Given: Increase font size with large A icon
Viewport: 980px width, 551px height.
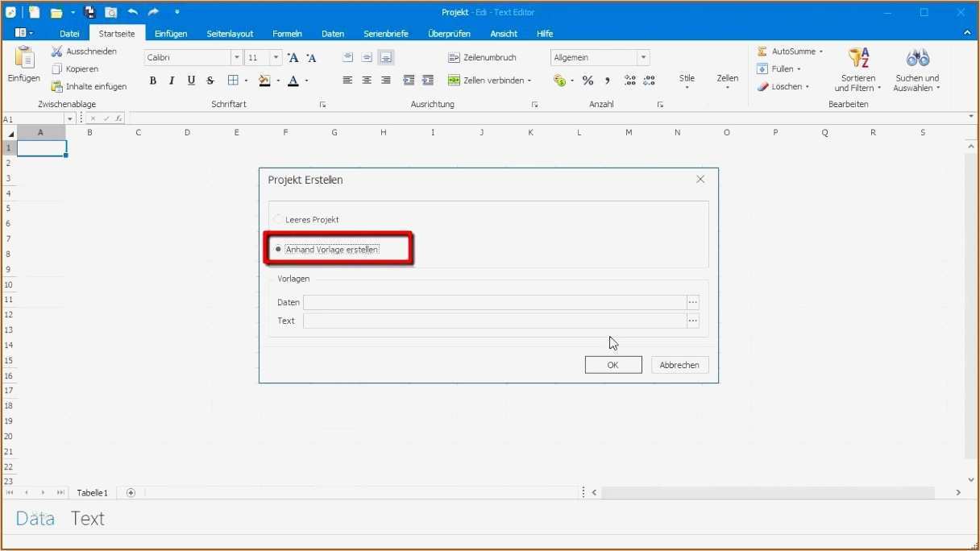Looking at the screenshot, I should (293, 57).
